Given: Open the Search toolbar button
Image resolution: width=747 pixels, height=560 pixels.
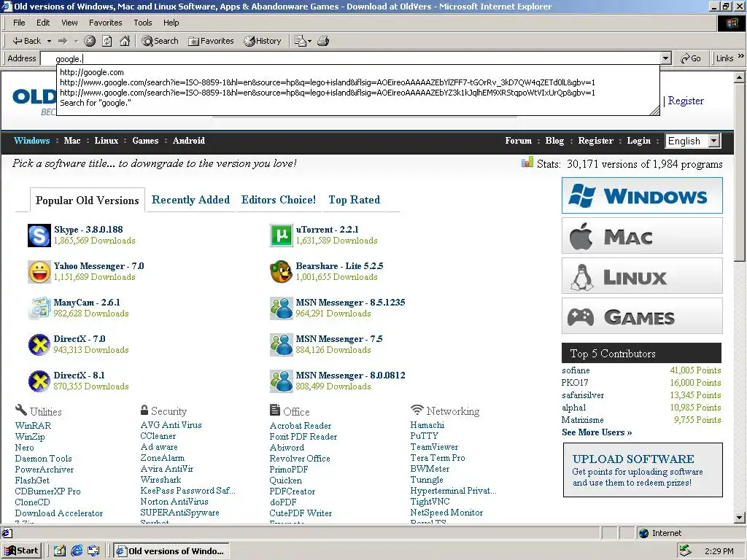Looking at the screenshot, I should 160,41.
